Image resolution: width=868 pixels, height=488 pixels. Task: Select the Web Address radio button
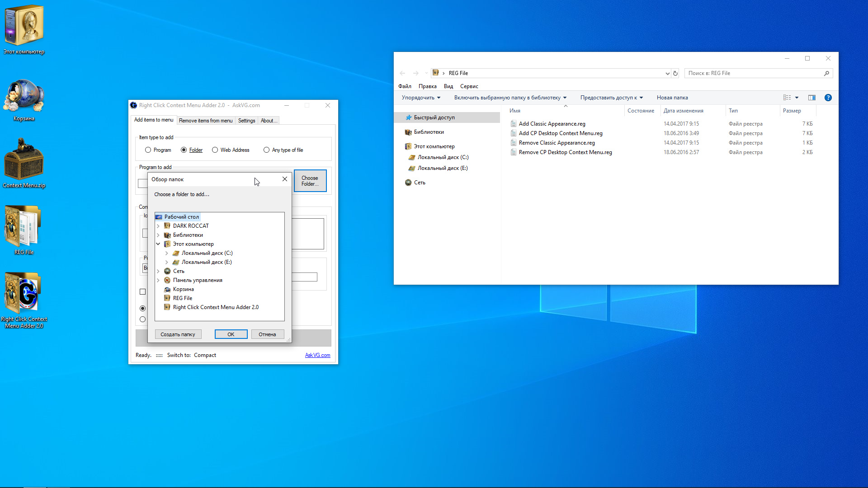215,150
